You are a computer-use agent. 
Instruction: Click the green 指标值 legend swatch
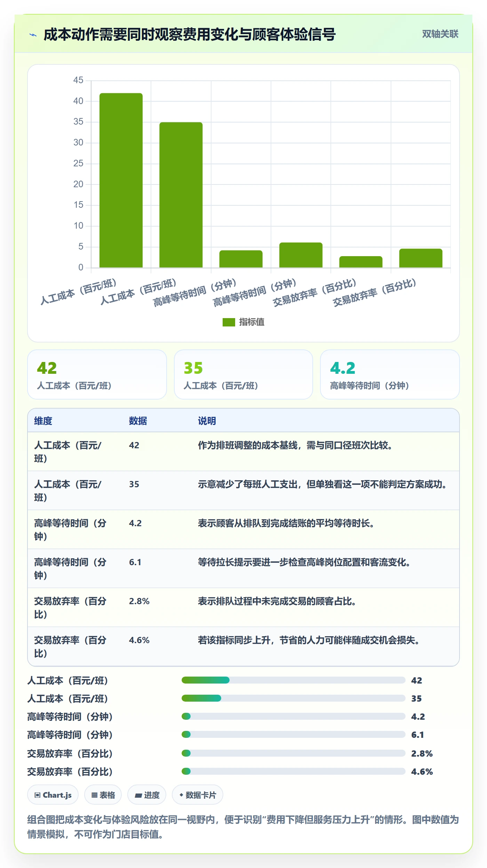coord(229,322)
